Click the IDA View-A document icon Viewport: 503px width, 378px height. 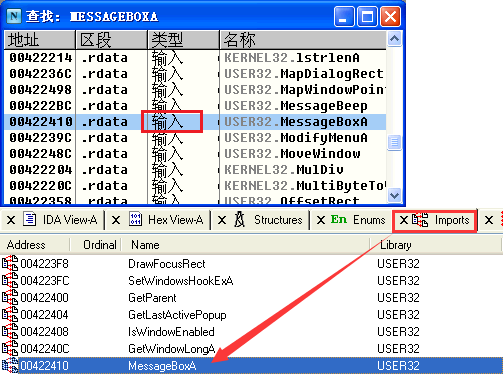pos(30,220)
